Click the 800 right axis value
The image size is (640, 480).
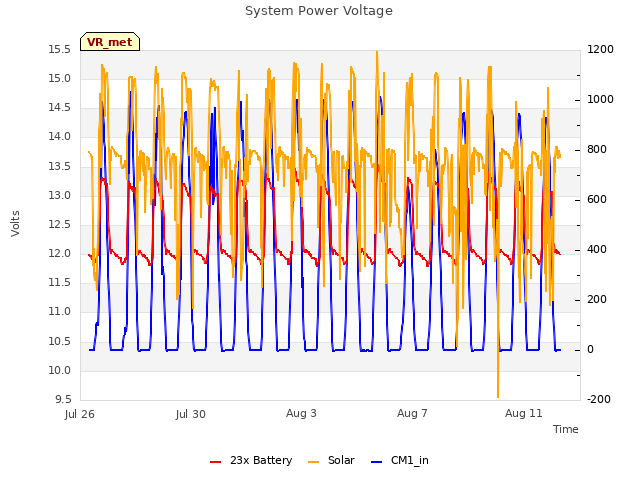(x=597, y=149)
